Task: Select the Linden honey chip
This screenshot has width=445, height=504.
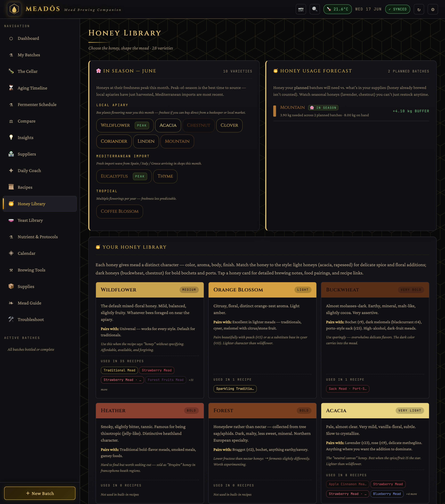Action: (146, 141)
